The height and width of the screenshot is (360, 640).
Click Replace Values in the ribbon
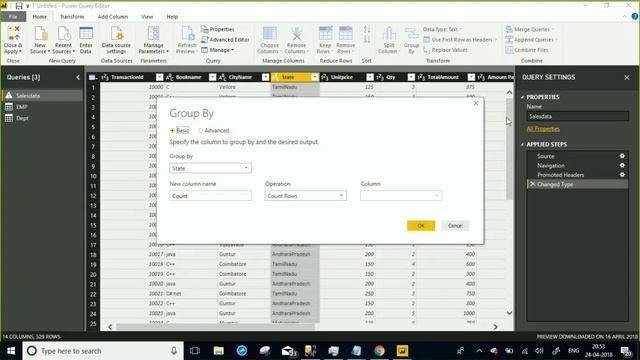[445, 50]
